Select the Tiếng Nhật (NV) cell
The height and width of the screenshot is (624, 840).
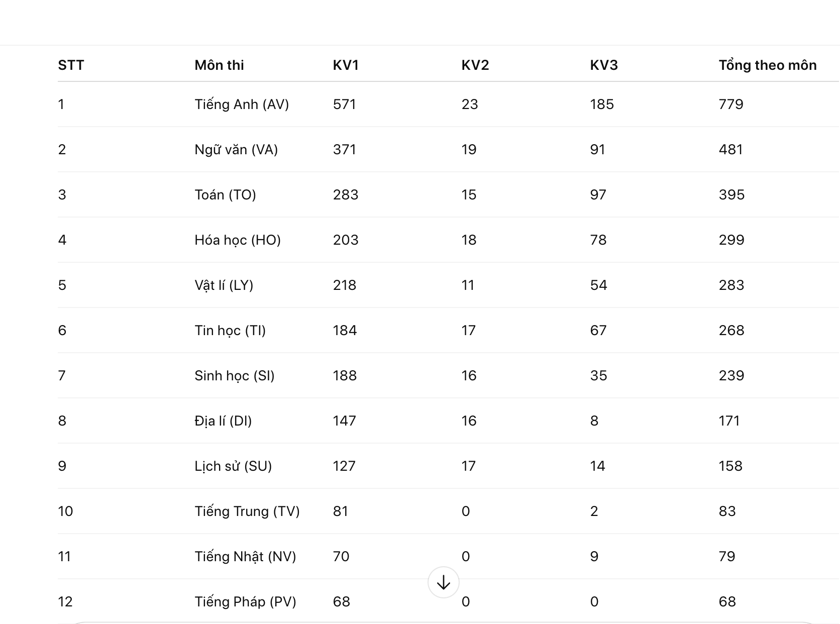pos(245,557)
